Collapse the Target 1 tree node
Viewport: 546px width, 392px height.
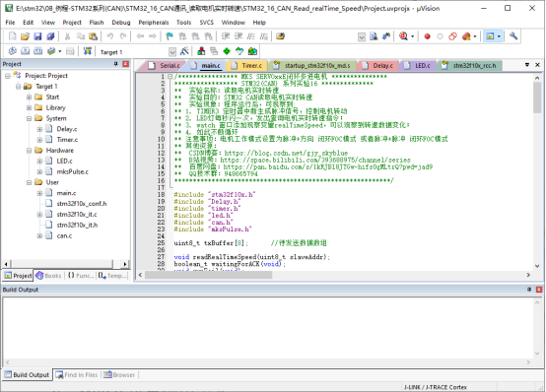(19, 87)
